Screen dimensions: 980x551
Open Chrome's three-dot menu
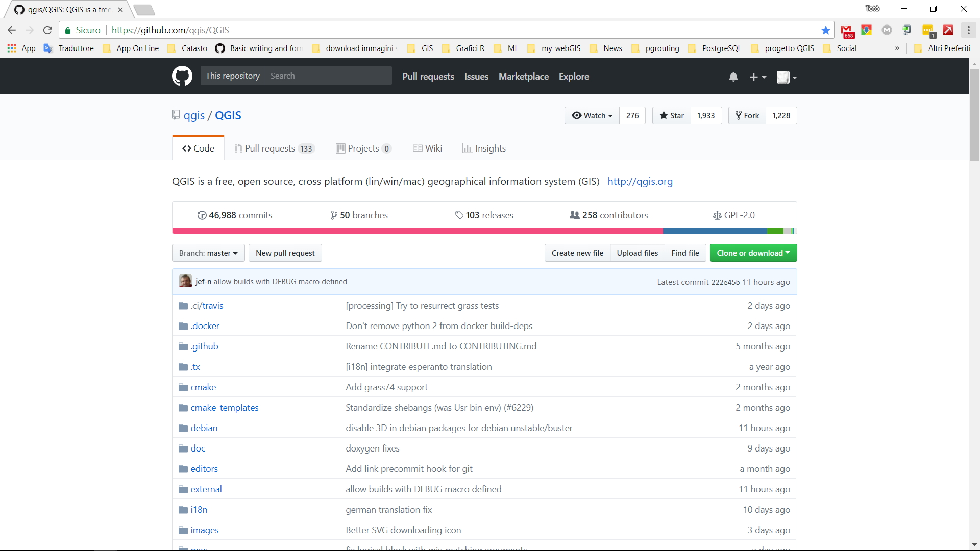(968, 30)
